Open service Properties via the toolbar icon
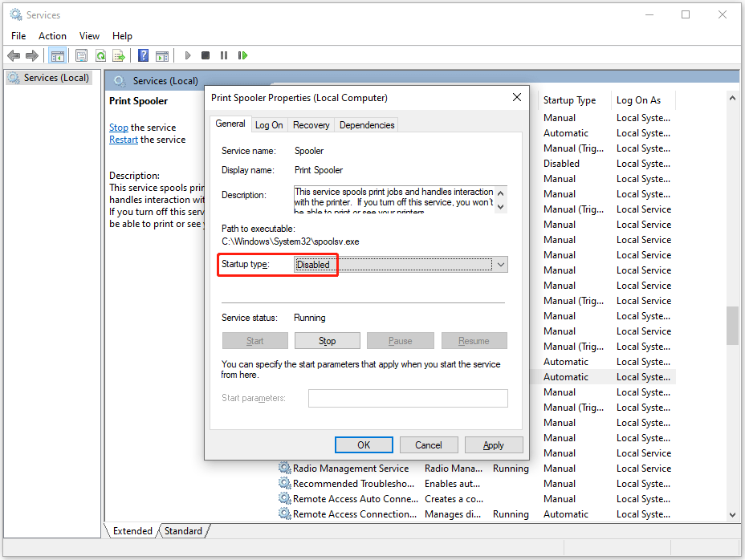 [81, 55]
